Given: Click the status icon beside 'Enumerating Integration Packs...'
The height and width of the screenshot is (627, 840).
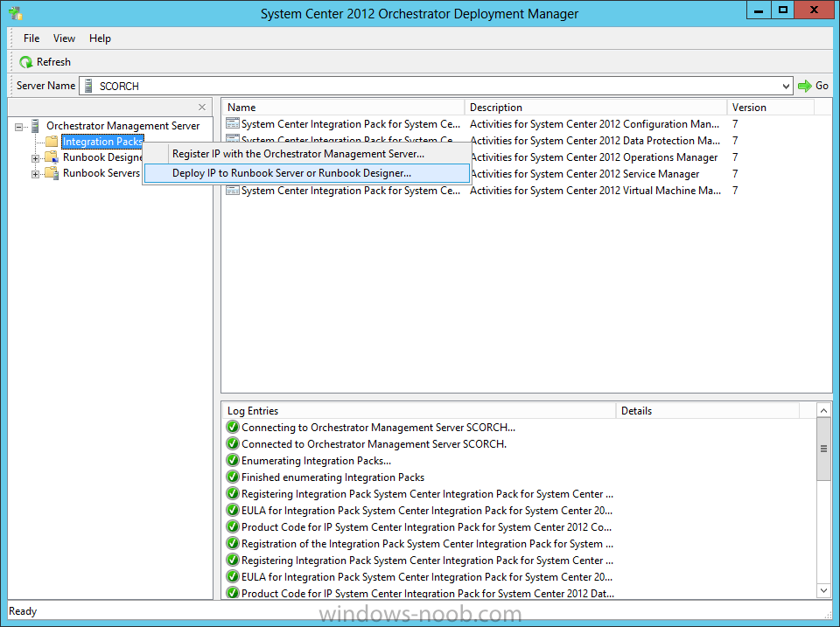Looking at the screenshot, I should pyautogui.click(x=233, y=461).
